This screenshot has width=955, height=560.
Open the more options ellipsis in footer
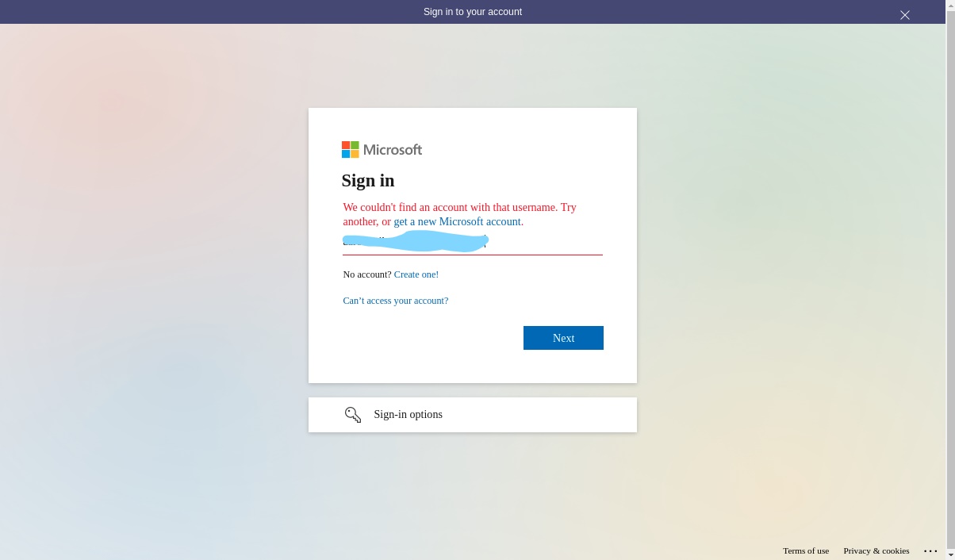tap(931, 550)
